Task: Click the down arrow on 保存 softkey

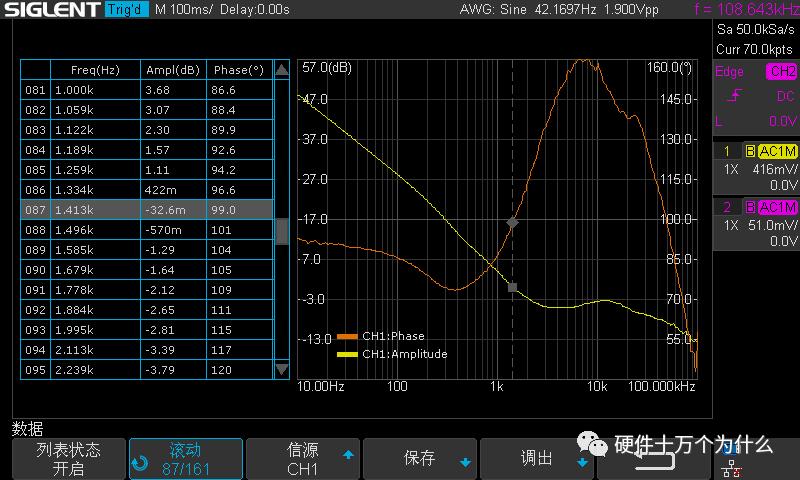Action: (465, 463)
